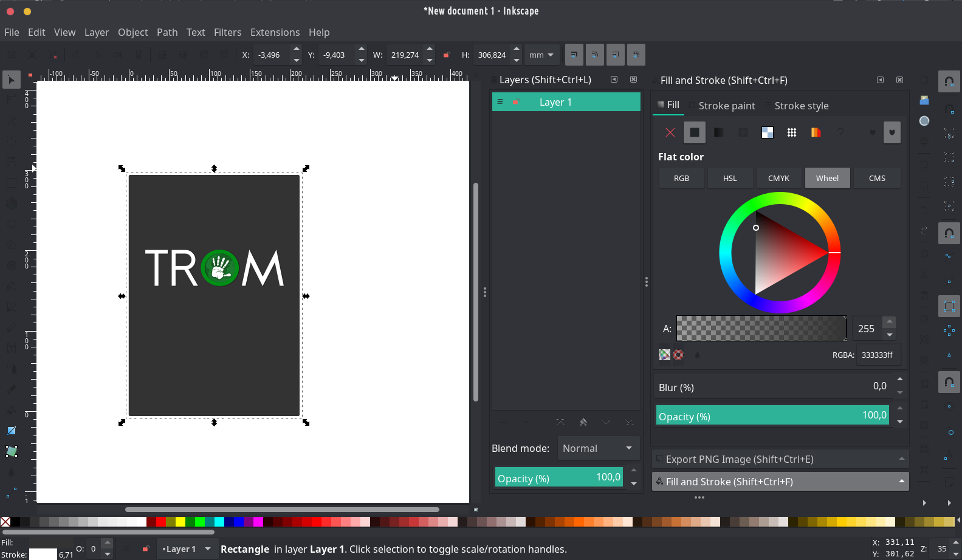Toggle the main snapping magnet button
Image resolution: width=962 pixels, height=560 pixels.
tap(949, 81)
